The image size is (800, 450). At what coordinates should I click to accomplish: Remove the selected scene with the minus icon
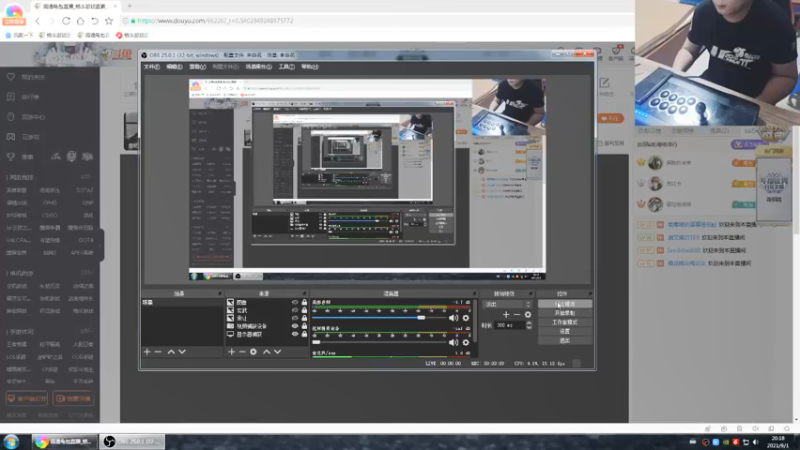(x=158, y=352)
